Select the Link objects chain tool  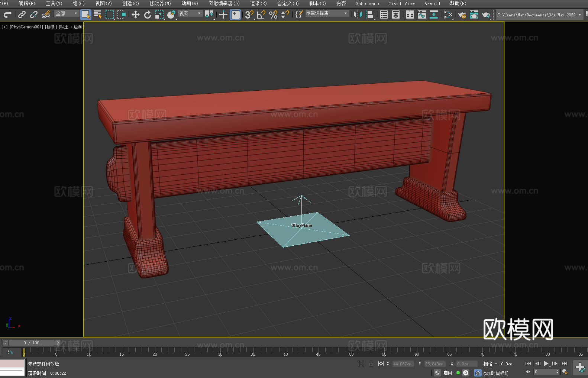22,14
